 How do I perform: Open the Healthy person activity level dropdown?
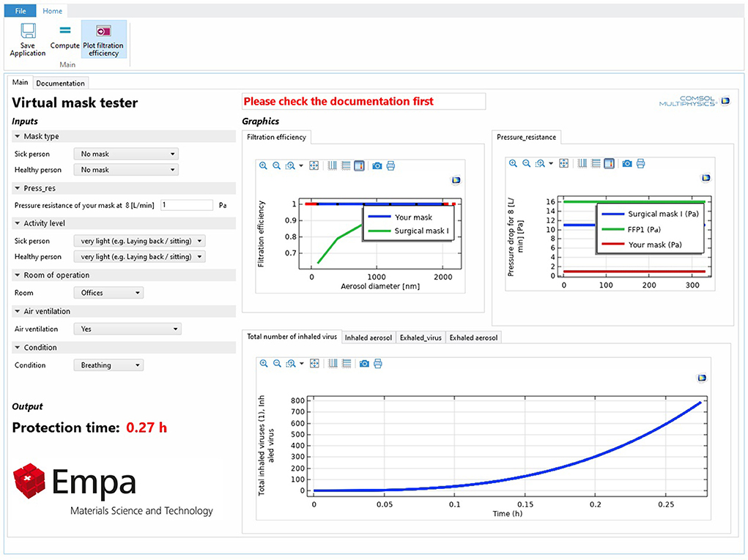coord(140,256)
